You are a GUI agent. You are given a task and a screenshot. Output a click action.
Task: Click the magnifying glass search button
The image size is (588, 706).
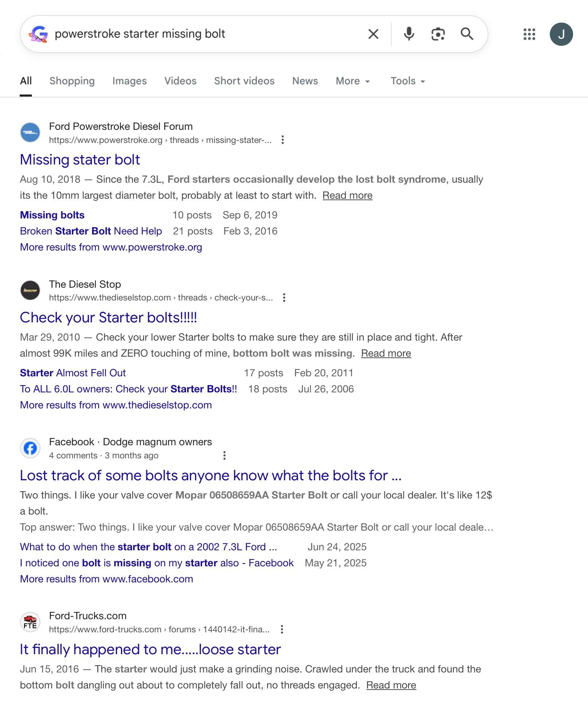point(467,34)
